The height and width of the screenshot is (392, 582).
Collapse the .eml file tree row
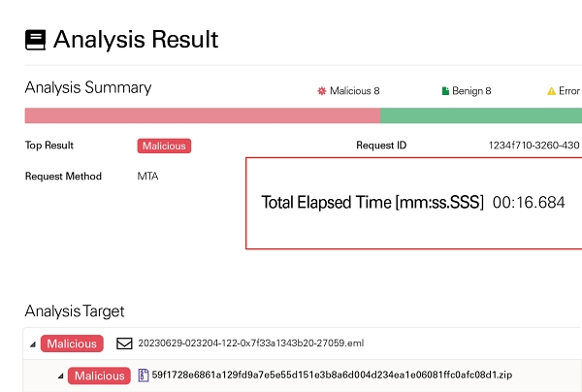tap(33, 344)
